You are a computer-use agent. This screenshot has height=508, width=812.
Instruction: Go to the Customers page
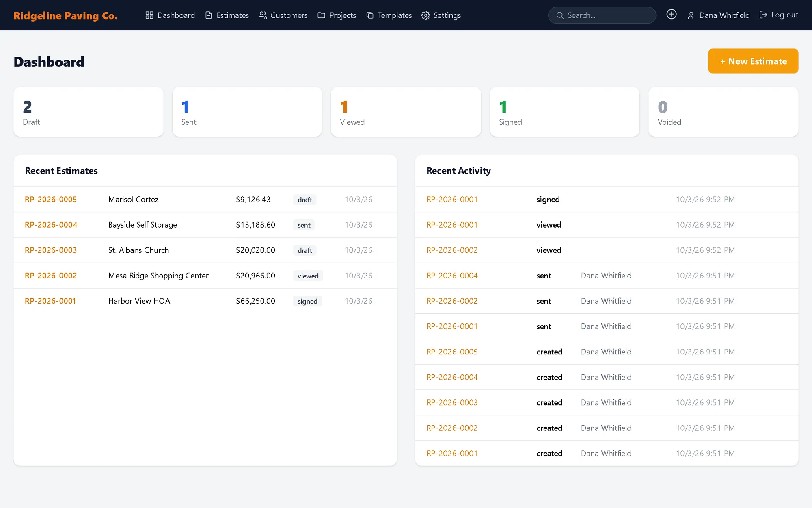[x=283, y=15]
